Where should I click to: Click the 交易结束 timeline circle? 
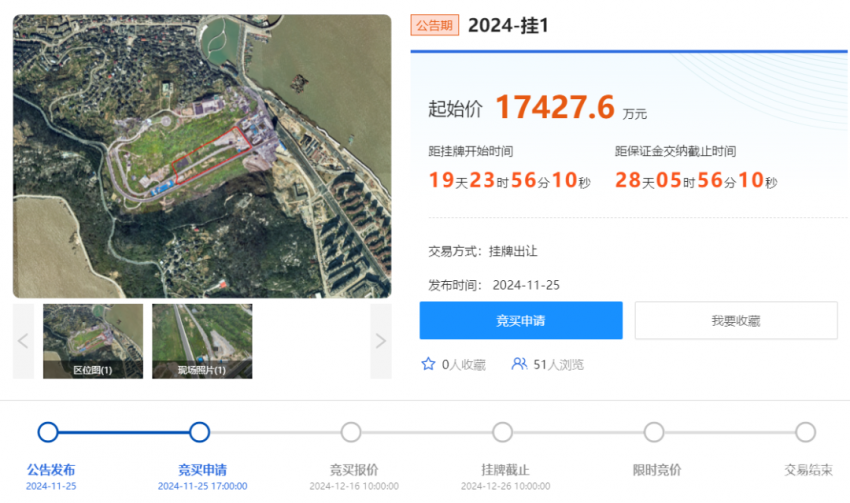pos(806,432)
